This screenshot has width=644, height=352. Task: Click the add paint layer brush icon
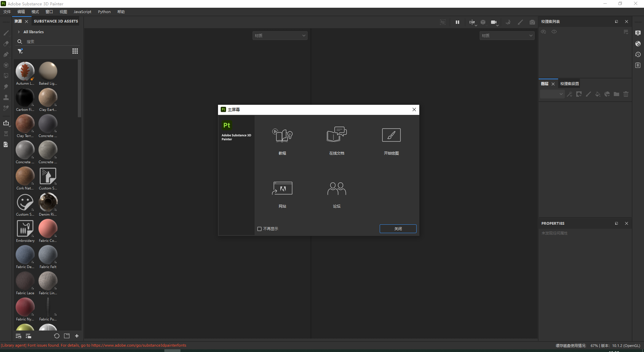coord(588,94)
